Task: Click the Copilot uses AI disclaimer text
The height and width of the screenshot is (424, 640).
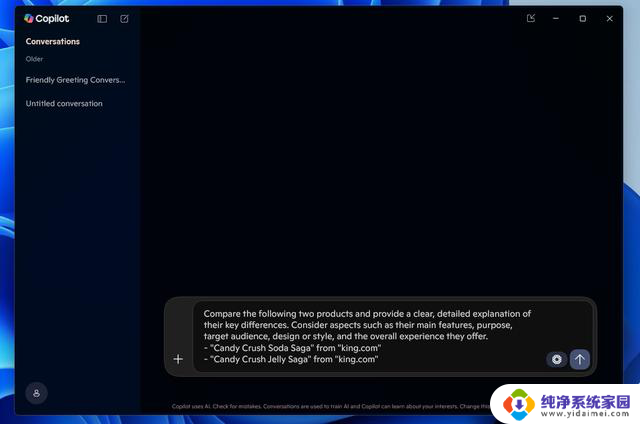Action: pos(331,406)
